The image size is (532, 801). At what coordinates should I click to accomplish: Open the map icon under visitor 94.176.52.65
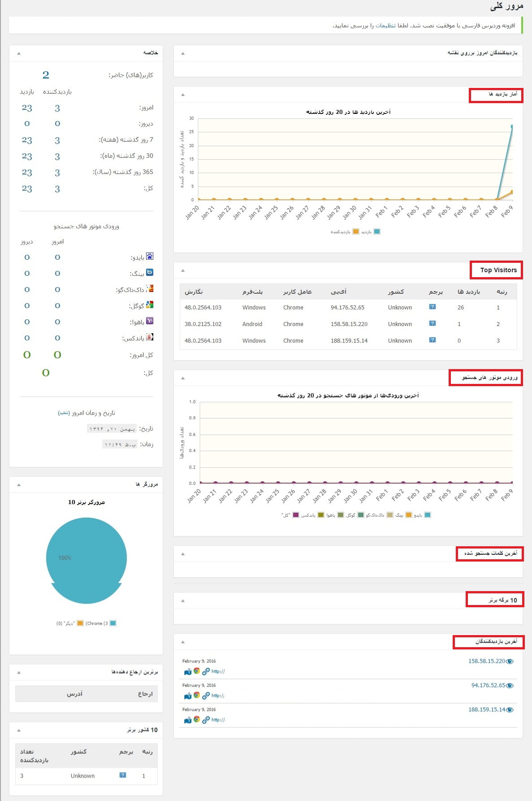188,696
